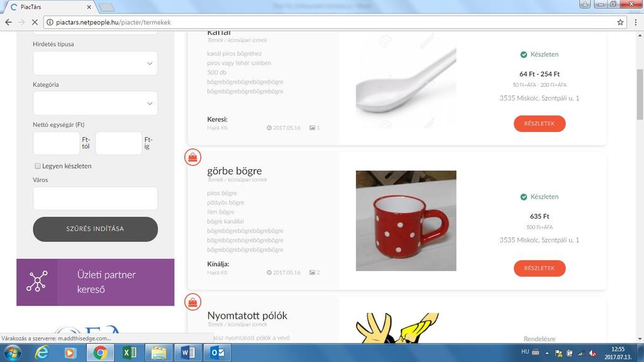Click the site info icon in address bar

50,22
